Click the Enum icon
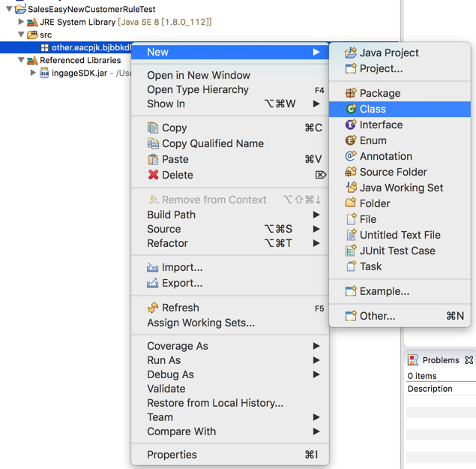This screenshot has height=469, width=476. (351, 140)
